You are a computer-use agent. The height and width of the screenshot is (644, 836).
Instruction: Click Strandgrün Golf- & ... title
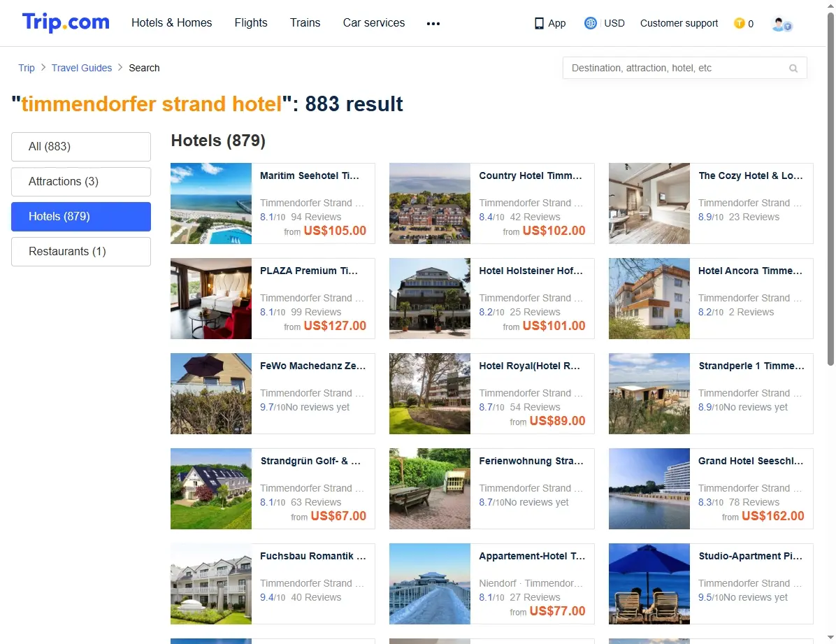click(x=310, y=461)
